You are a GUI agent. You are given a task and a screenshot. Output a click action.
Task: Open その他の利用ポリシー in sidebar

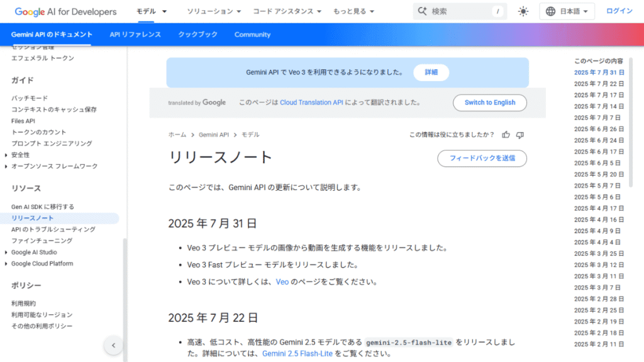[x=42, y=326]
